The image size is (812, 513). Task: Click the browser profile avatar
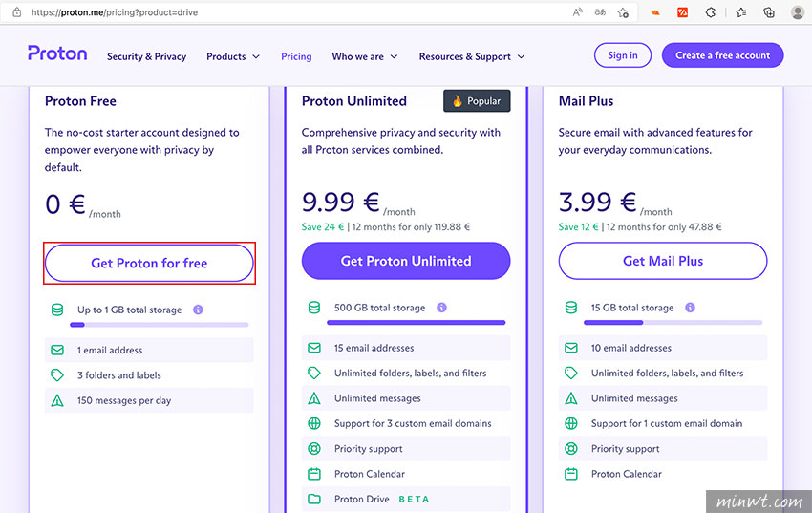pyautogui.click(x=798, y=12)
